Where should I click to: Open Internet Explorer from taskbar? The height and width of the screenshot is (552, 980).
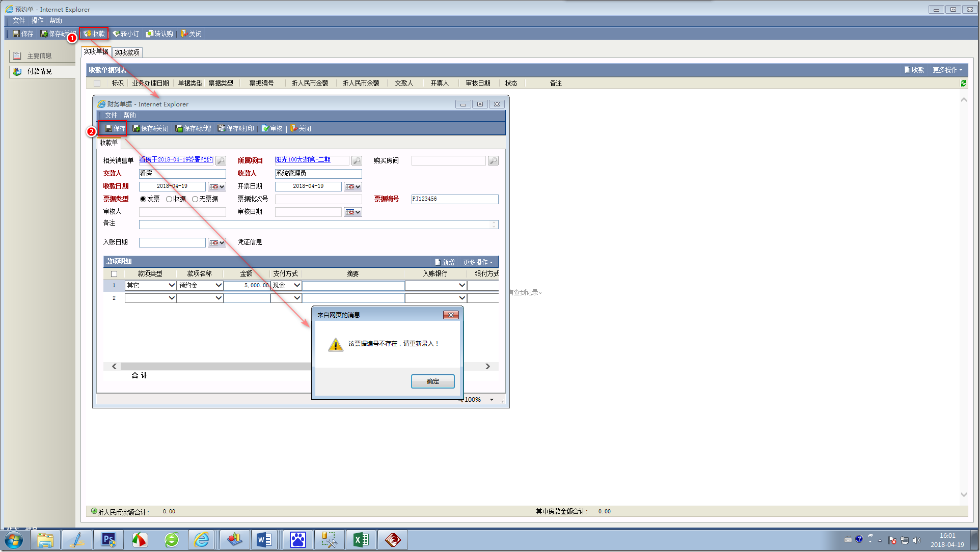[202, 540]
